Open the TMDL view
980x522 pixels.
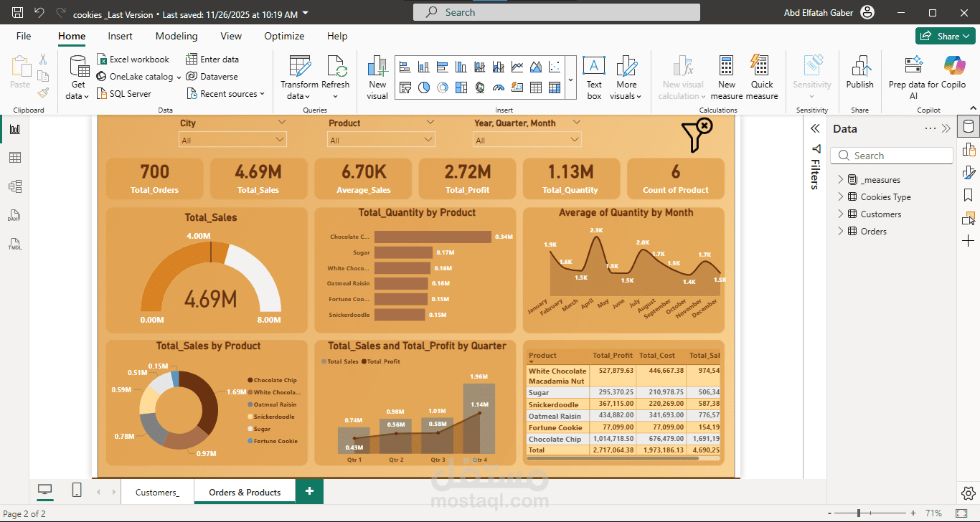tap(16, 243)
